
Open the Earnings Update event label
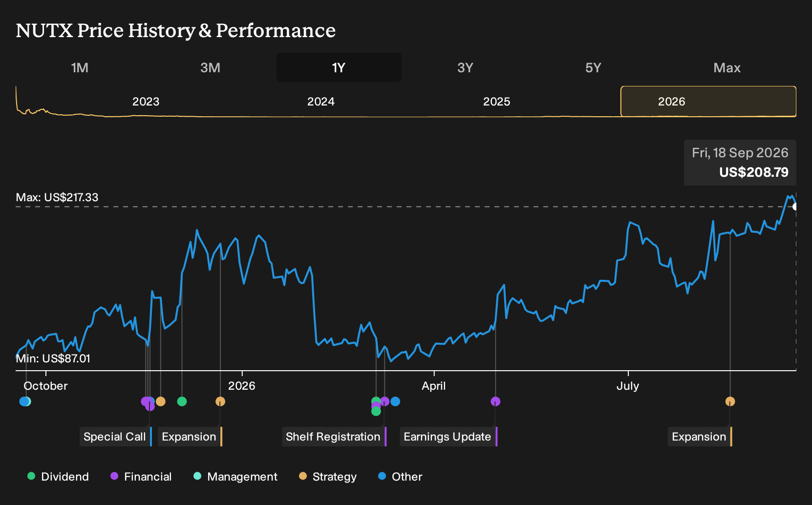pos(449,437)
